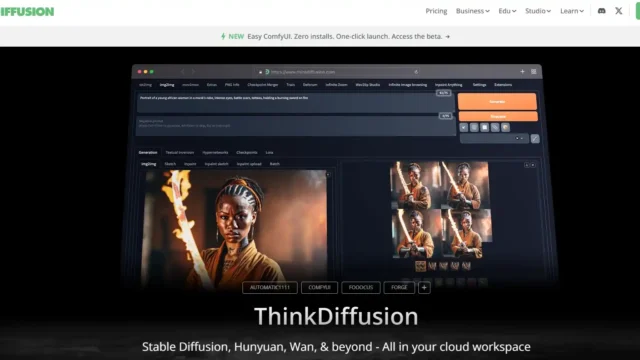Click the paintbrush icon beside styles dropdown
640x360 pixels.
point(535,139)
